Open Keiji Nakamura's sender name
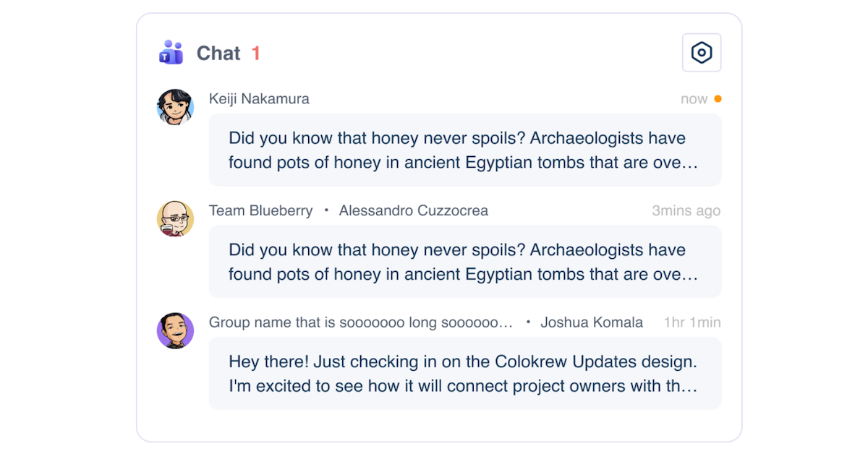The image size is (868, 454). pos(259,99)
